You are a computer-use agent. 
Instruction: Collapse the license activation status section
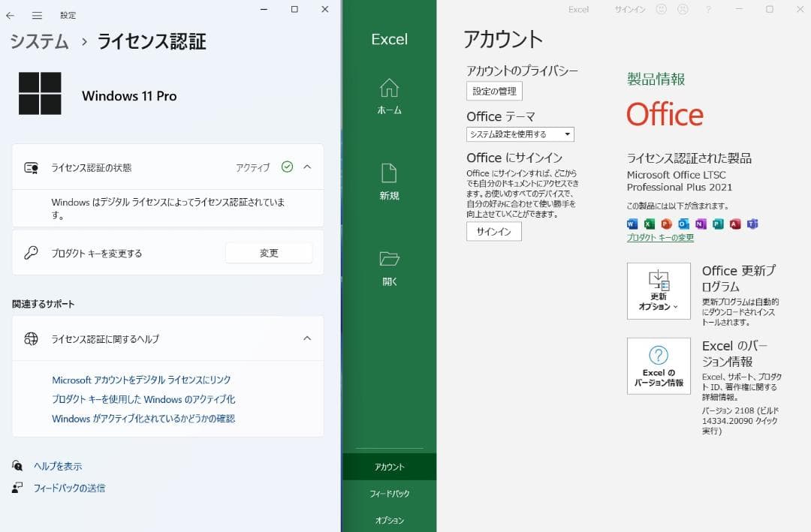307,167
